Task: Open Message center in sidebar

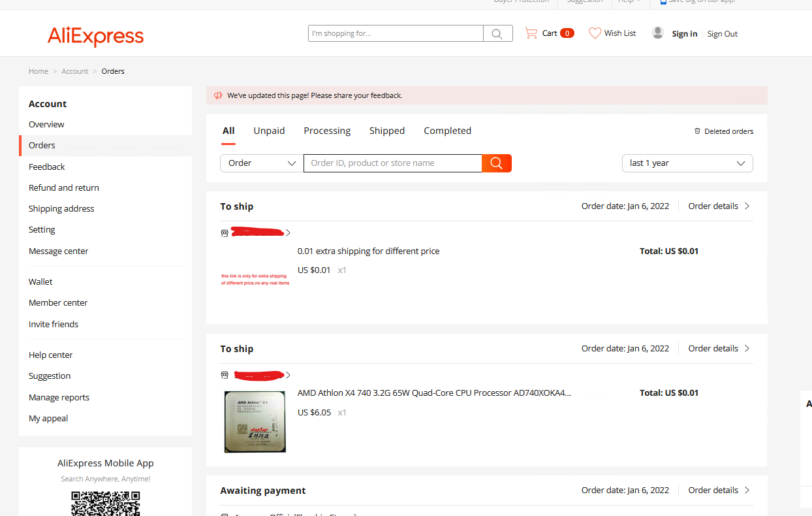Action: (58, 251)
